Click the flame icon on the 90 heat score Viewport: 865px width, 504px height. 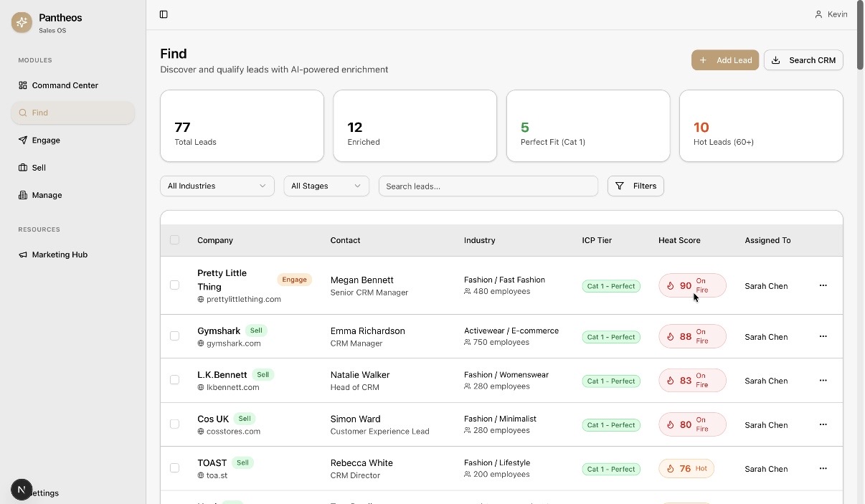click(671, 285)
